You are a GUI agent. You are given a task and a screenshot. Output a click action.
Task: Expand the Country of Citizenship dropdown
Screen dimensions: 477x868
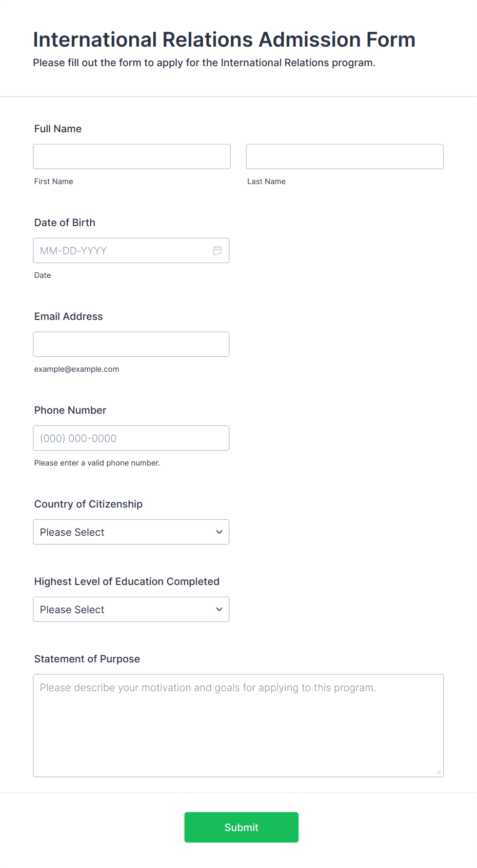tap(131, 532)
